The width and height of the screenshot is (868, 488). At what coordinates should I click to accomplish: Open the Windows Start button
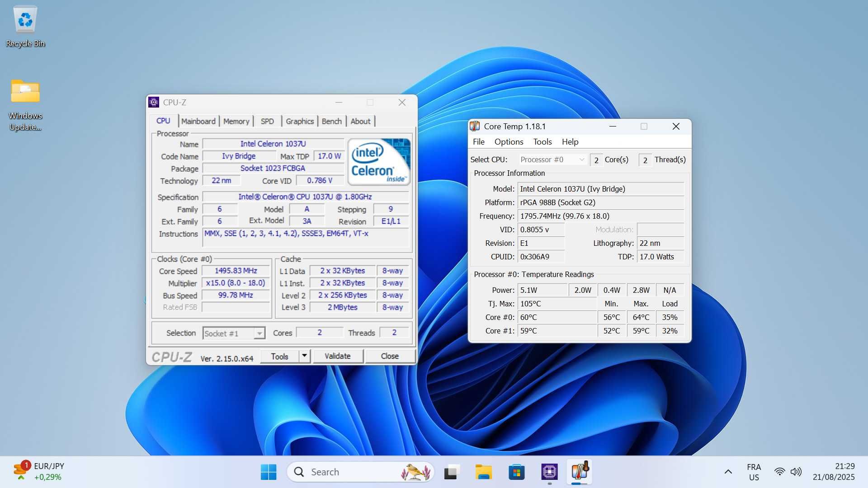[269, 472]
